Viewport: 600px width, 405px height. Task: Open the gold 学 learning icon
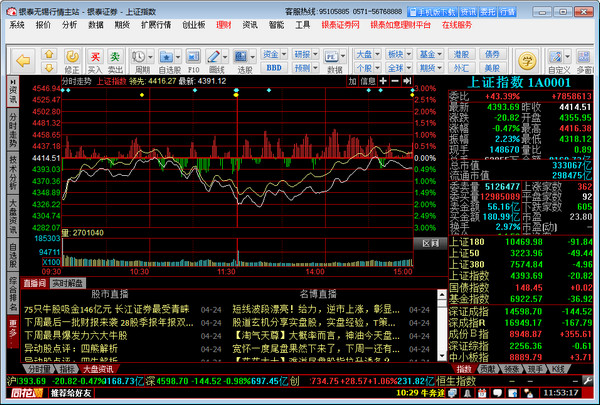527,60
